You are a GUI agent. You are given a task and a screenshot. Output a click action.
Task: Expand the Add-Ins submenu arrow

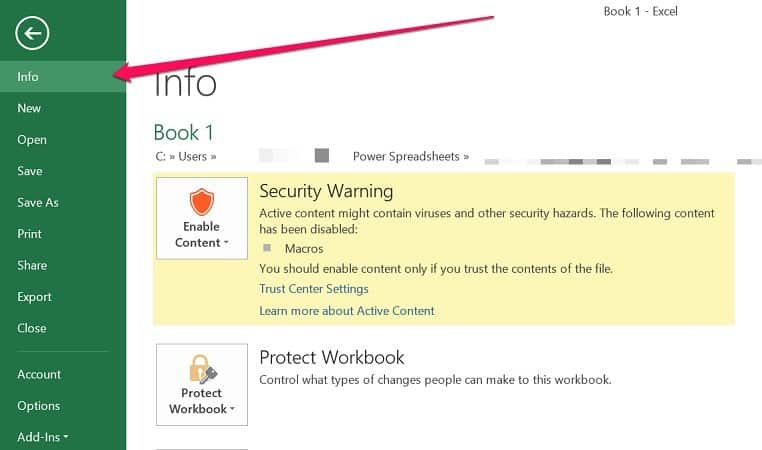click(x=67, y=437)
